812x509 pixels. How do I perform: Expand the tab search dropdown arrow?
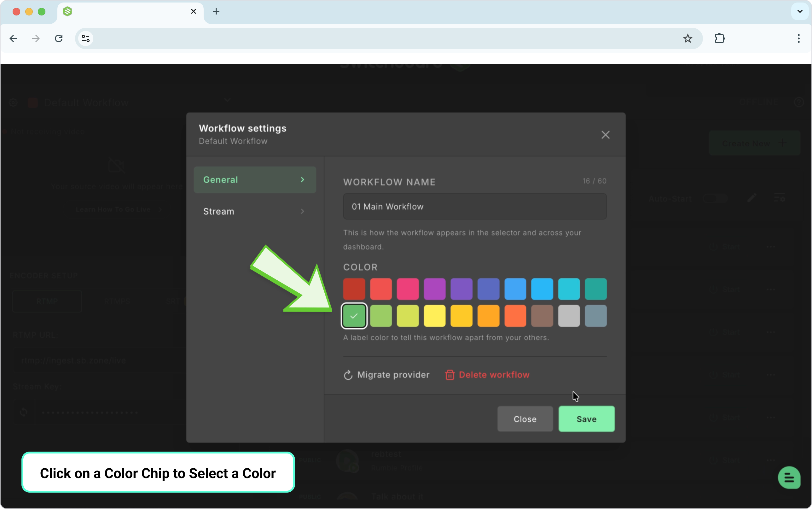click(800, 11)
